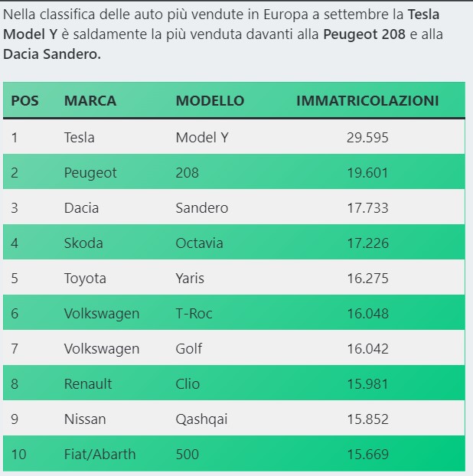Select the Peugeot brand cell
Viewport: 473px width, 476px height.
tap(90, 173)
